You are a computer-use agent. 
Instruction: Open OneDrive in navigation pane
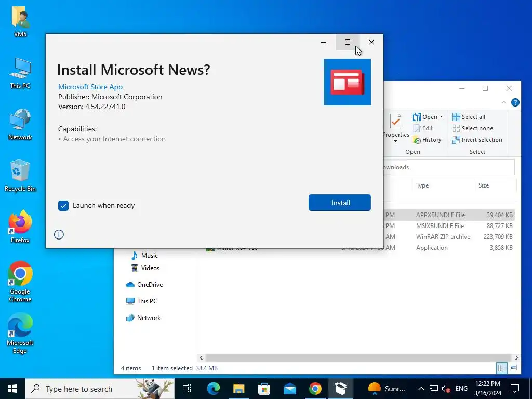(x=144, y=285)
